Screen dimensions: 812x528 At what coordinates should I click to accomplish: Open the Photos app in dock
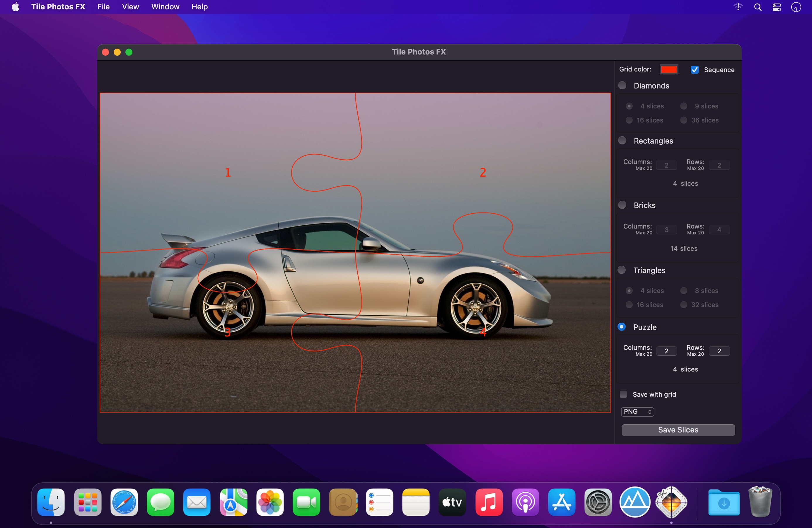(x=270, y=502)
